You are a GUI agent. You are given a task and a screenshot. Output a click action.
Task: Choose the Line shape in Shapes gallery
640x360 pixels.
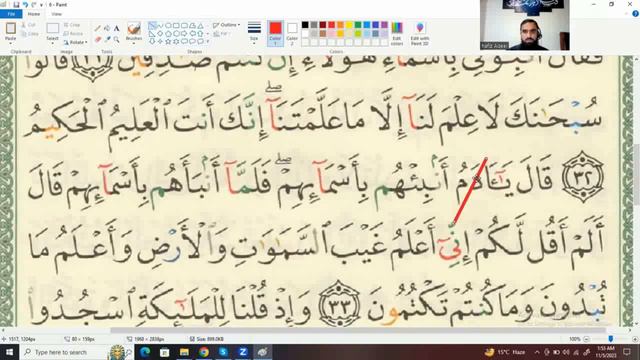click(152, 25)
